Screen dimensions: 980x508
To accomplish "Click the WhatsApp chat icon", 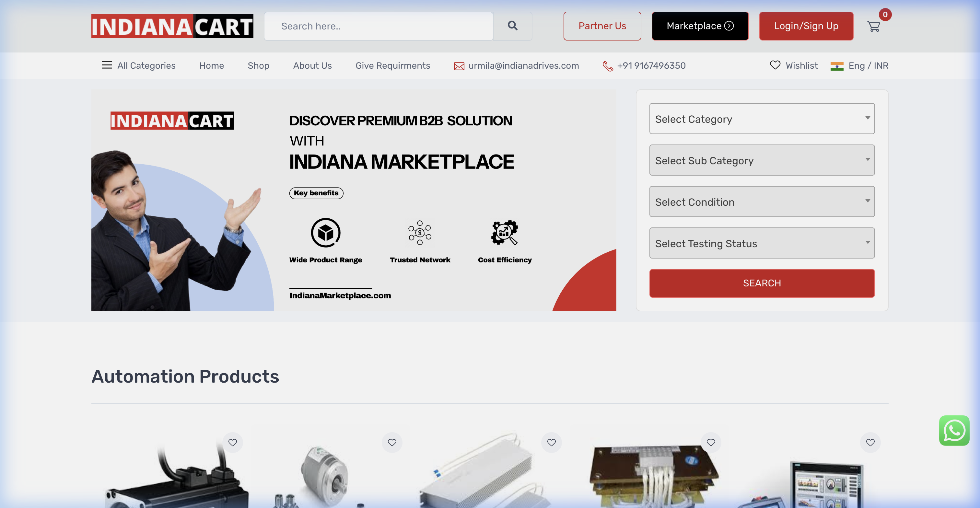I will click(954, 431).
